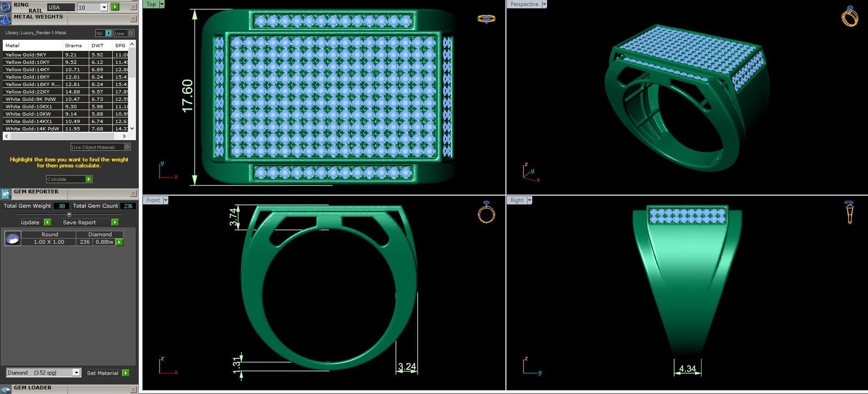The height and width of the screenshot is (394, 868).
Task: Click the metal table horizontal scrollbar right arrow
Action: 124,136
